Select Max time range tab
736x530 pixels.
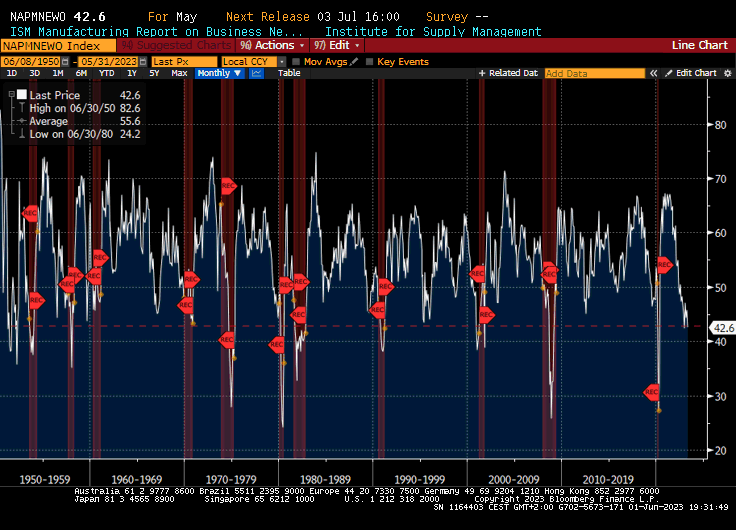click(x=179, y=73)
